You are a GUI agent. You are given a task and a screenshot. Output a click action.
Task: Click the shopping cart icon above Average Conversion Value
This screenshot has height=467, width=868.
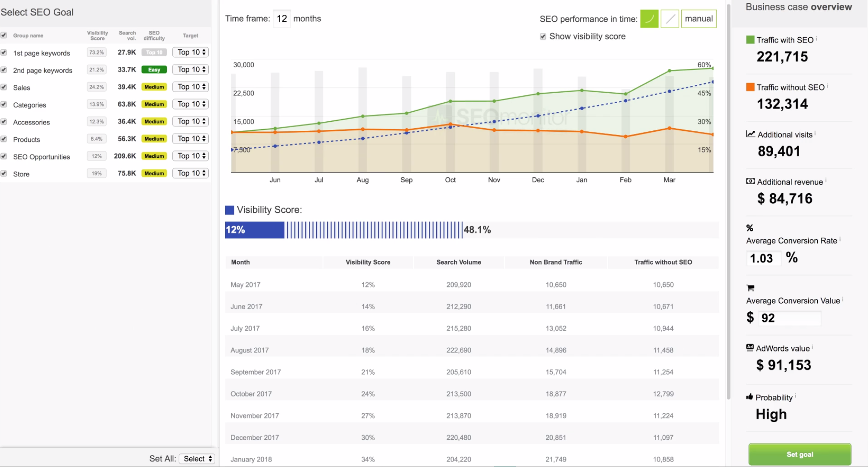click(x=750, y=288)
